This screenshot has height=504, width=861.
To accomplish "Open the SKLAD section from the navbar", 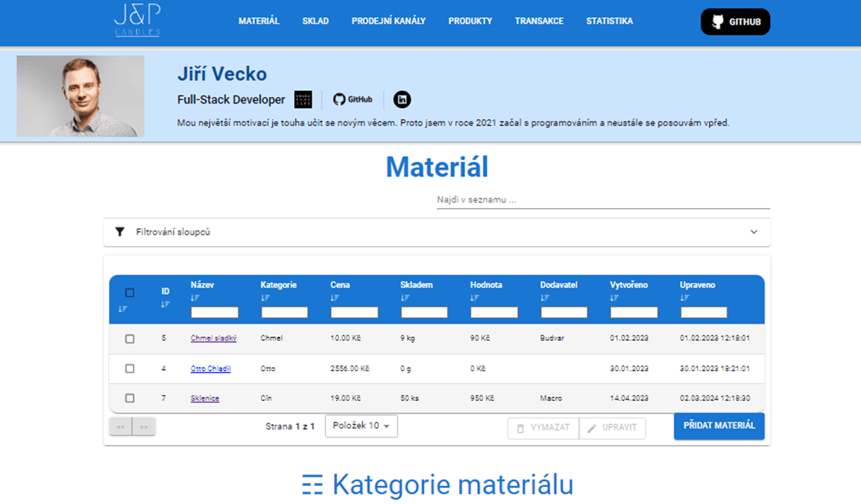I will (x=315, y=22).
